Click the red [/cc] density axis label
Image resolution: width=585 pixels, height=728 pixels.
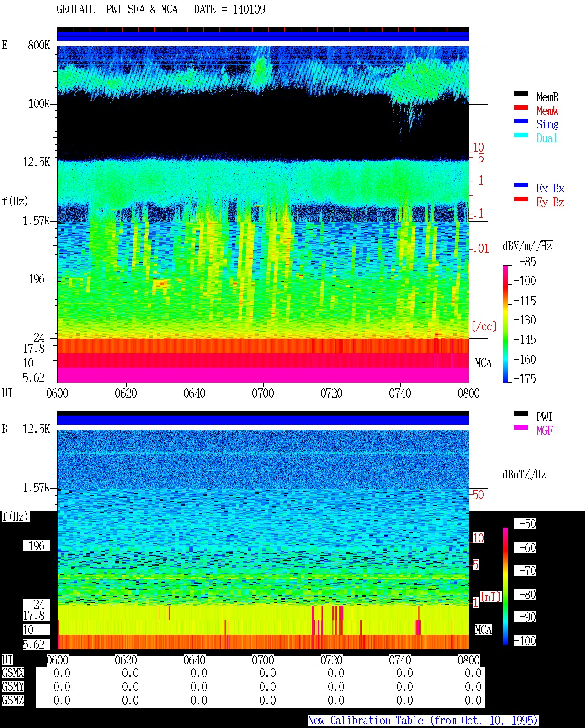(x=484, y=326)
